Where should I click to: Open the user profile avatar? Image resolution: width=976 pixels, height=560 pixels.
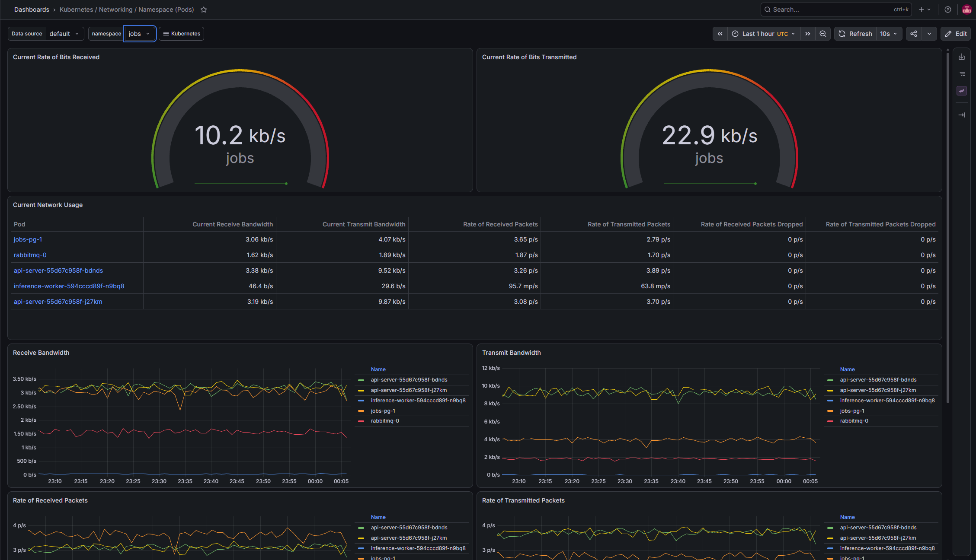coord(966,10)
